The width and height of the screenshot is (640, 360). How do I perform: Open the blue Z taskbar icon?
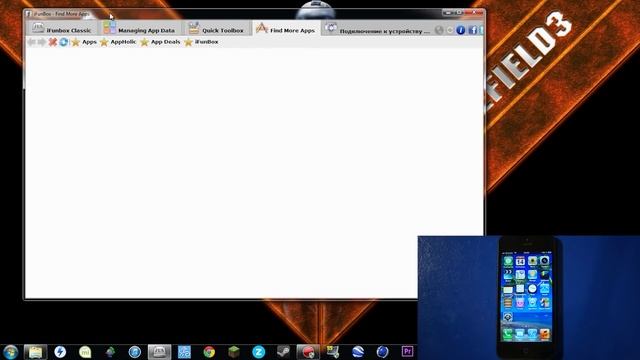pos(259,352)
